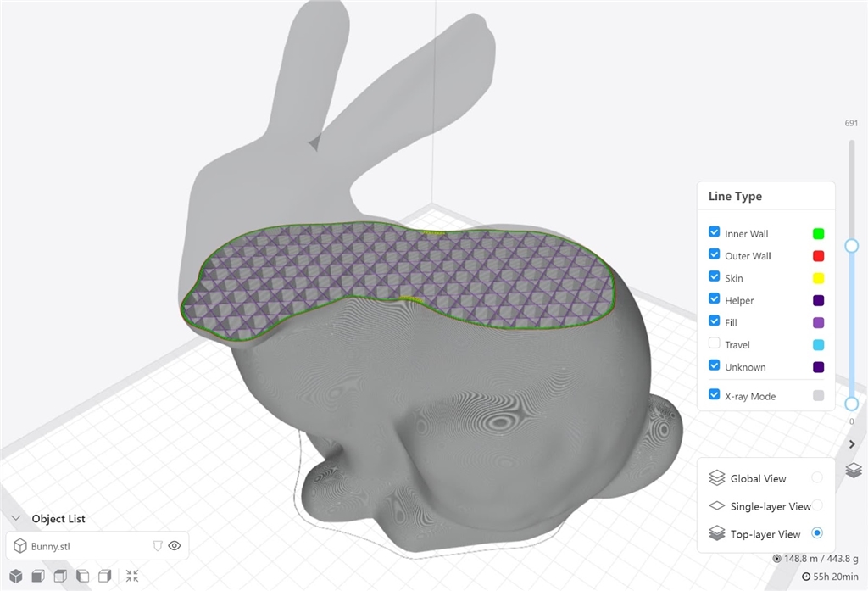This screenshot has height=591, width=868.
Task: Click the upper layer slider handle
Action: tap(852, 245)
